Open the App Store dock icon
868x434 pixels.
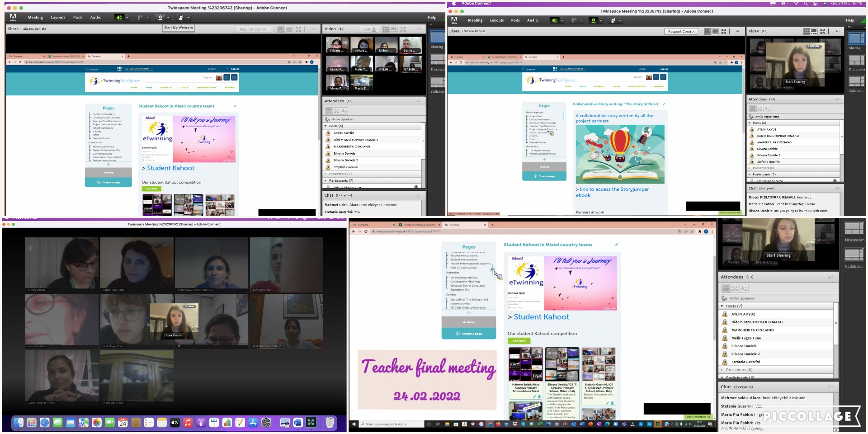(253, 423)
